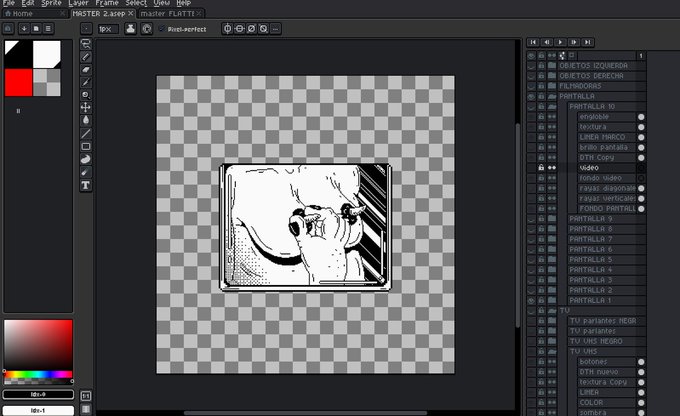This screenshot has width=680, height=416.
Task: Enable vertical symmetry mode icon
Action: coord(239,29)
